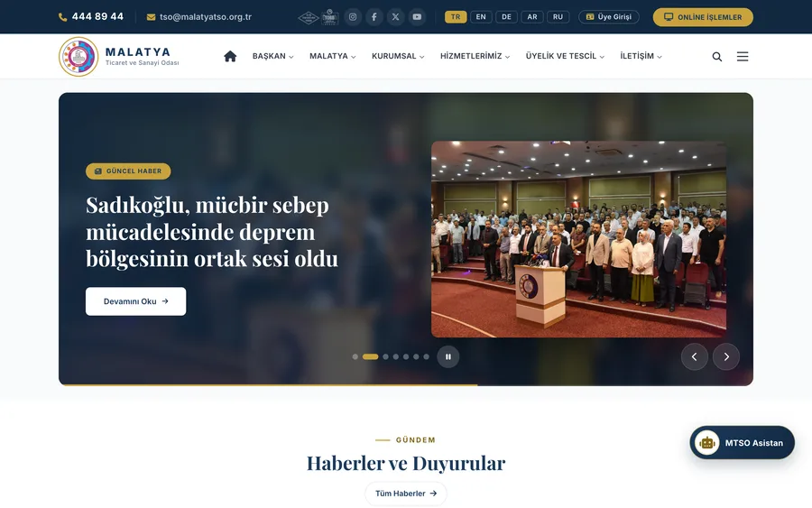Pause the slideshow autoplay
Screen dimensions: 812x508
448,356
